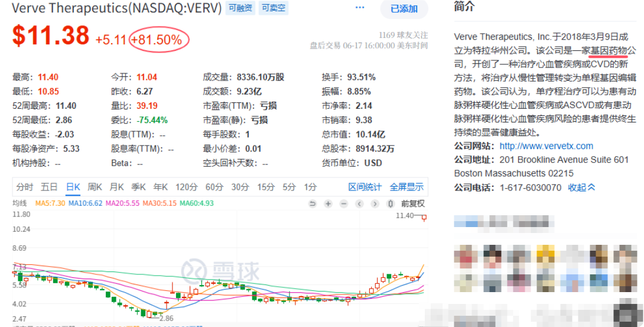Select the 周K chart tab

point(95,187)
